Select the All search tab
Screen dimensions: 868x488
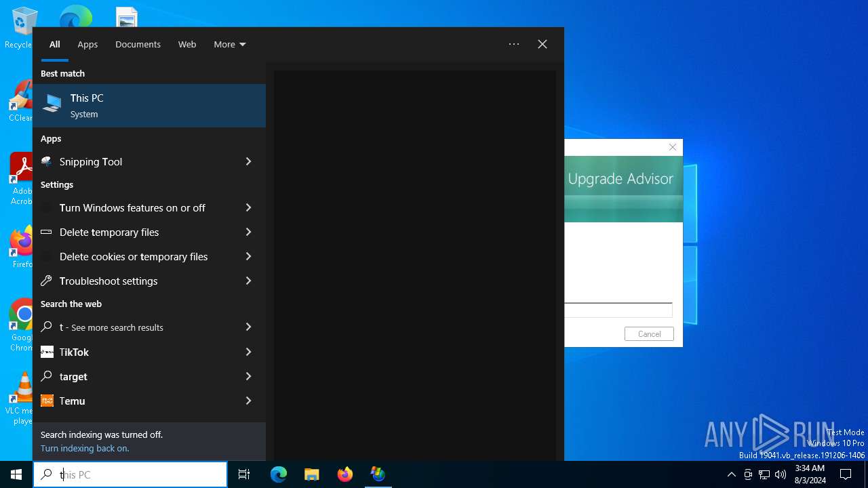point(55,44)
